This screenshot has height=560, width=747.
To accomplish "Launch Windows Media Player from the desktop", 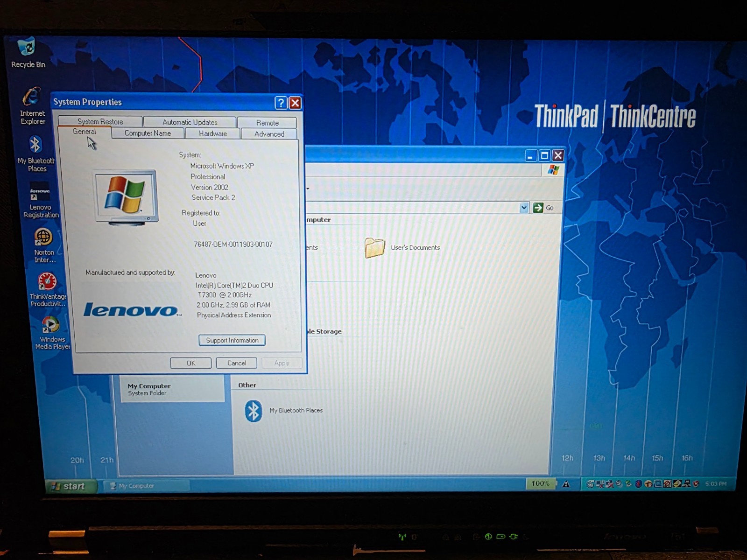I will click(x=52, y=333).
